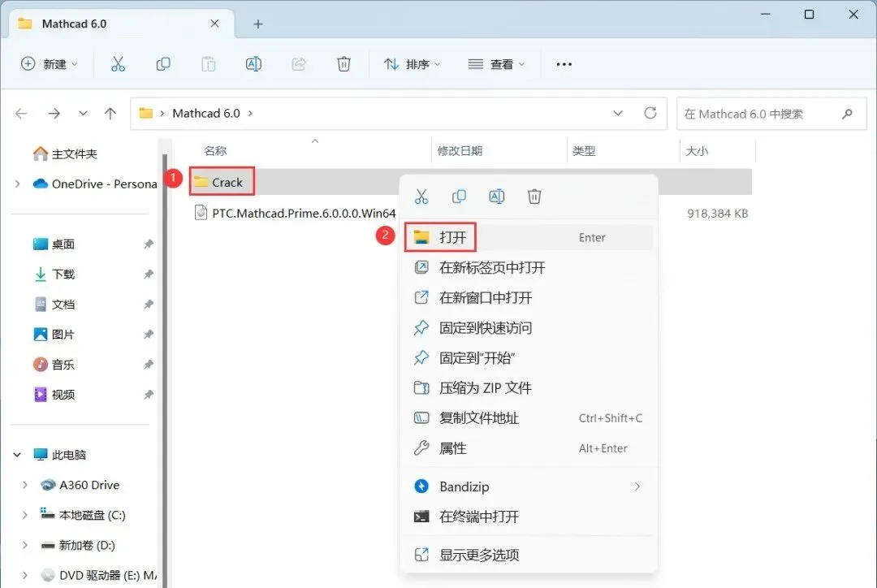Sort by 类型 column header
The width and height of the screenshot is (877, 588).
584,151
